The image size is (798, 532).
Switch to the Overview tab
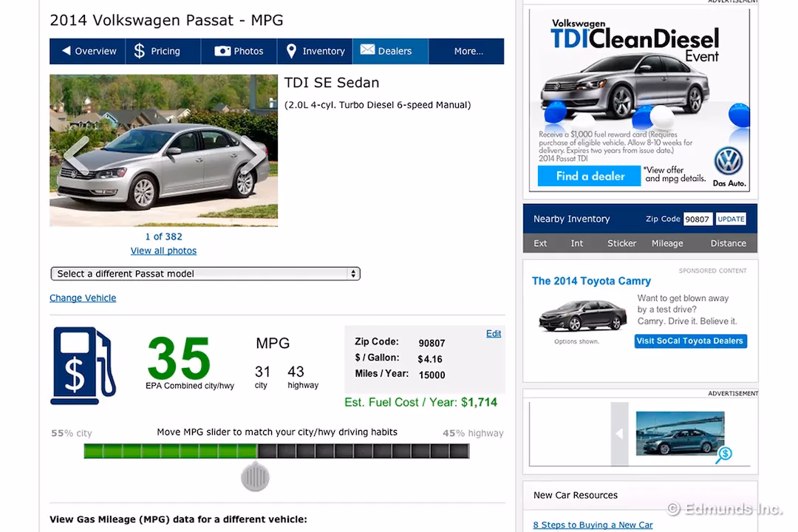pyautogui.click(x=88, y=51)
